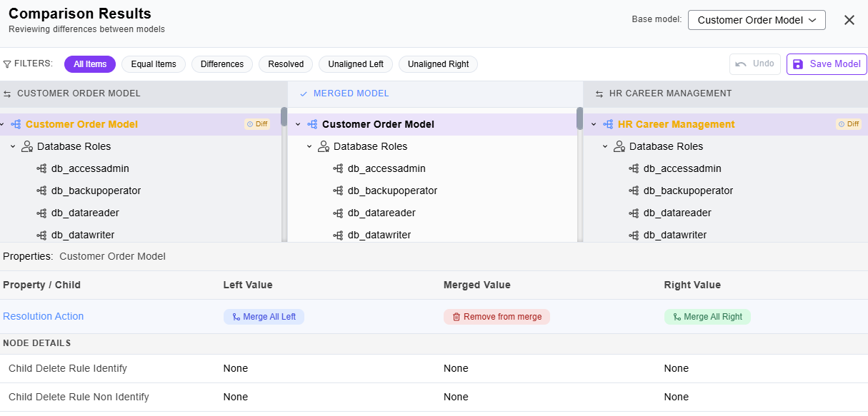Click the Undo button
This screenshot has width=868, height=416.
(755, 64)
